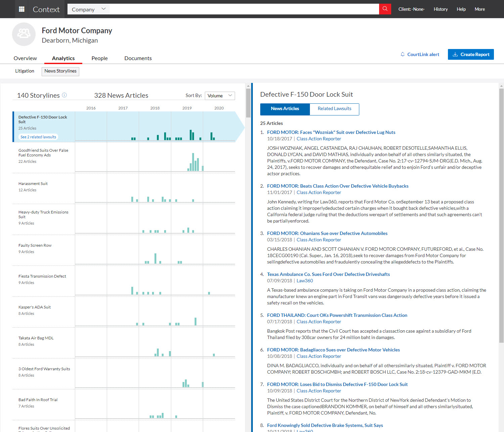504x432 pixels.
Task: Select Takata Air Bag MDL storyline
Action: [36, 338]
